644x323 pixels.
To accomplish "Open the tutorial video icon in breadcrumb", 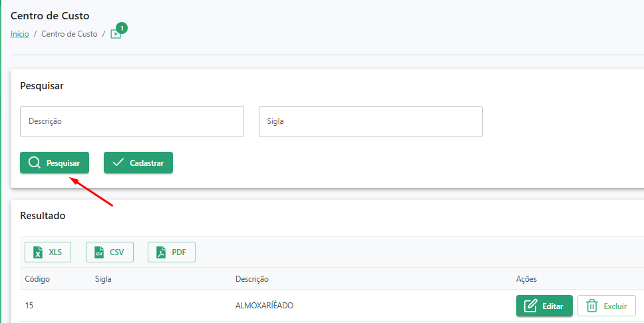I will point(115,35).
